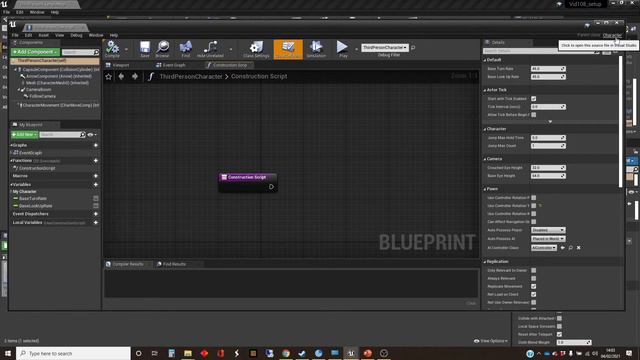Click the Save blueprint icon
Screen dimensions: 640x360
(x=145, y=49)
